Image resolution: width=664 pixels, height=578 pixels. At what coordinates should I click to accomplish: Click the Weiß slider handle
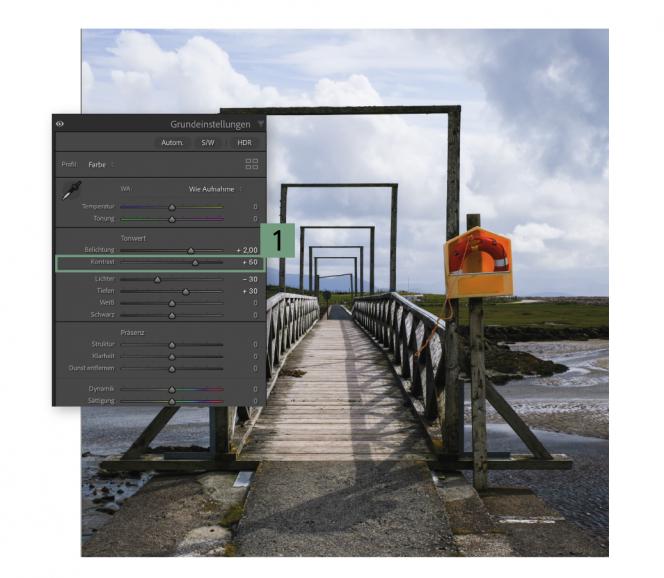pyautogui.click(x=172, y=303)
